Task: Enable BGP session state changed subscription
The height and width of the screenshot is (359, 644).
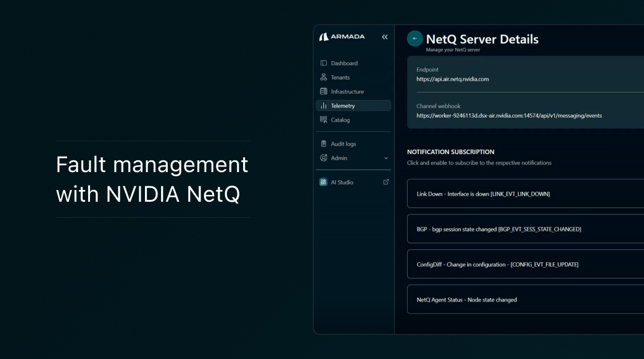Action: tap(526, 229)
